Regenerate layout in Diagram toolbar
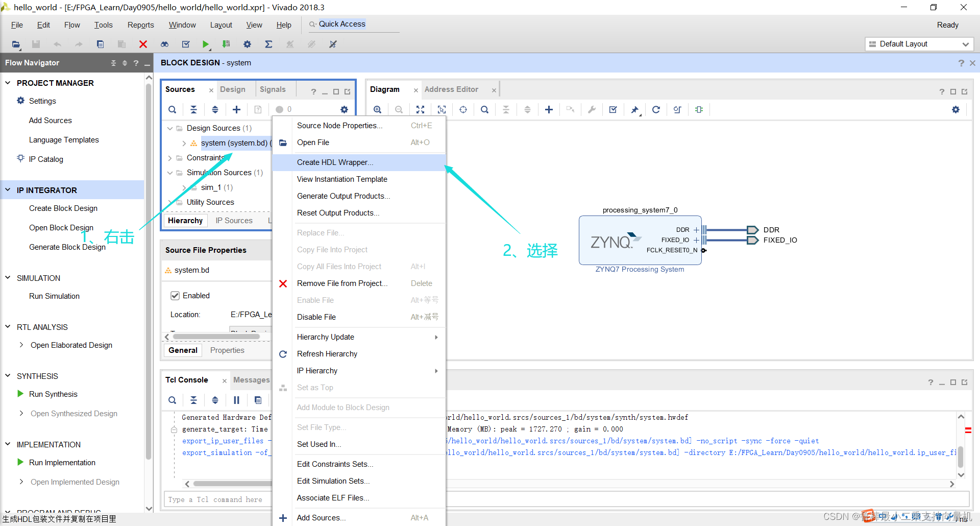This screenshot has height=526, width=980. [x=656, y=109]
